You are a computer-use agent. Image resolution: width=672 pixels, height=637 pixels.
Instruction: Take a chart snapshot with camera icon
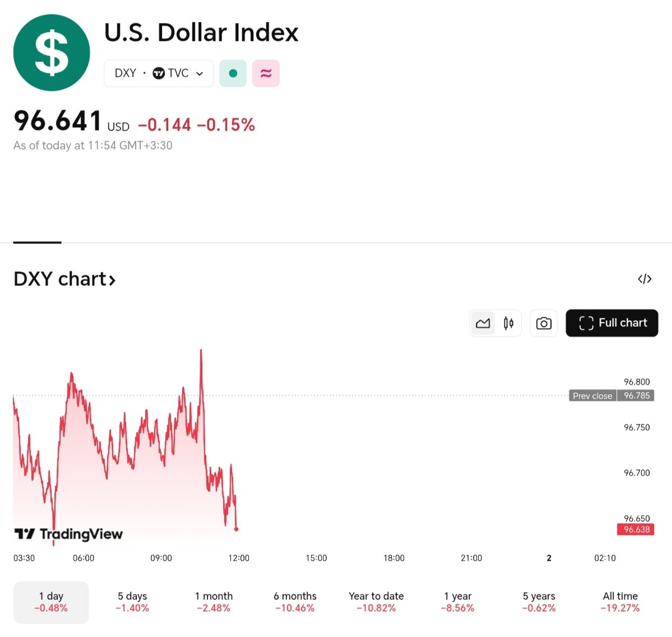click(x=544, y=323)
